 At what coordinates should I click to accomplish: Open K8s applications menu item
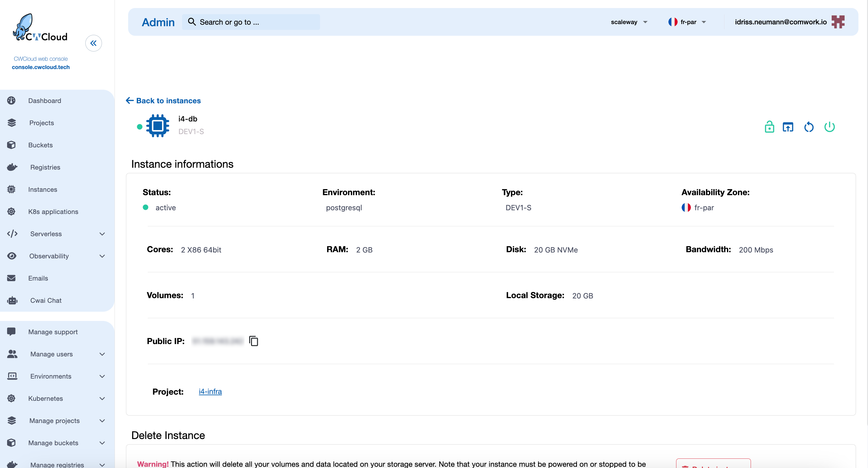tap(53, 211)
